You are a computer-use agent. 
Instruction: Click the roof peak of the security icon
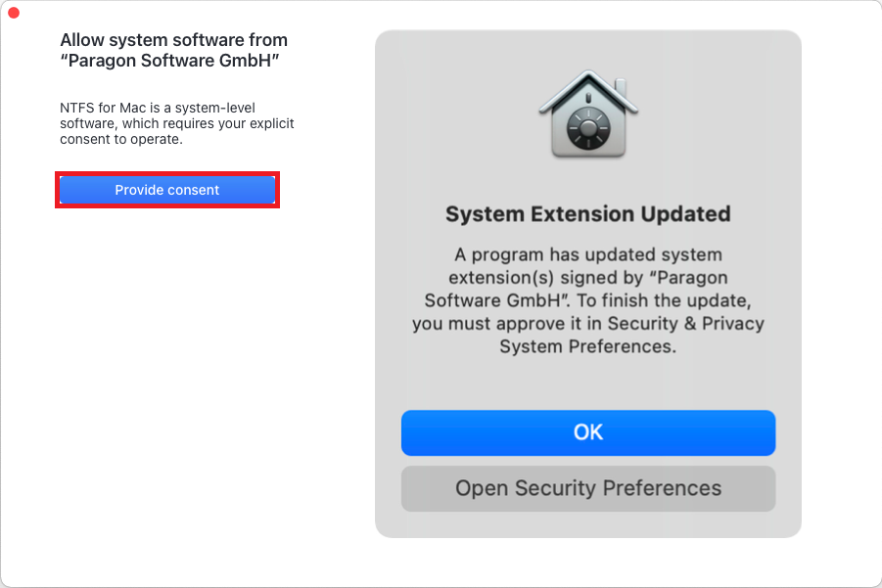[588, 76]
